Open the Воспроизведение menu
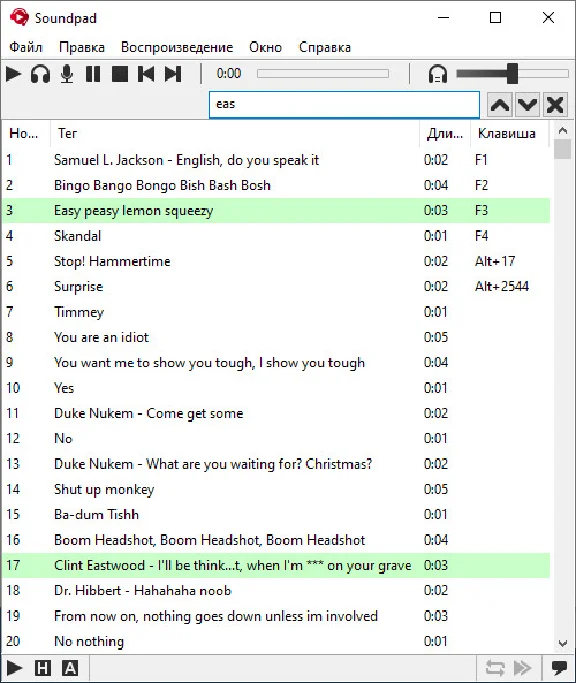The width and height of the screenshot is (576, 683). point(177,47)
